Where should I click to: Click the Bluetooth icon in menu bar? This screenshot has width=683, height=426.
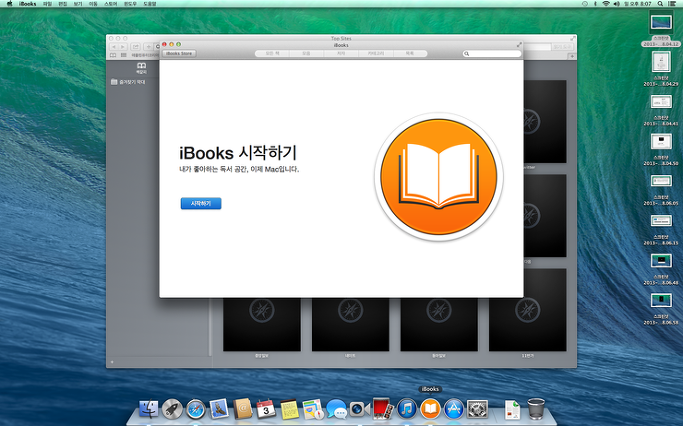click(x=595, y=3)
